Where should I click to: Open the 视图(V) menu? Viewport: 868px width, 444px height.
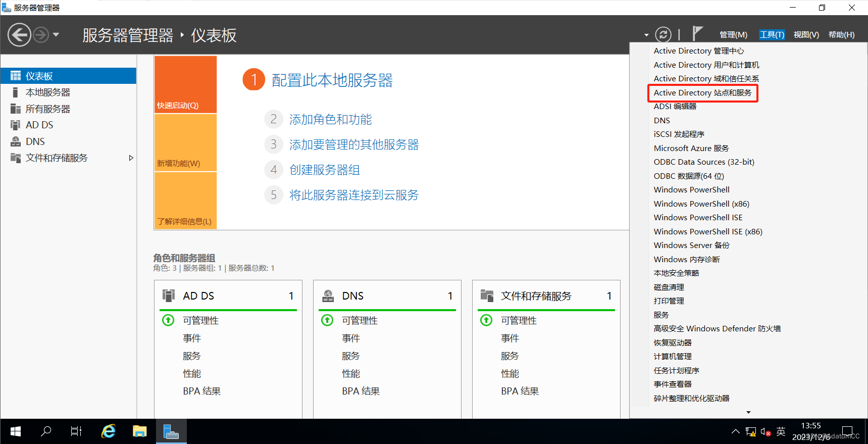click(806, 34)
